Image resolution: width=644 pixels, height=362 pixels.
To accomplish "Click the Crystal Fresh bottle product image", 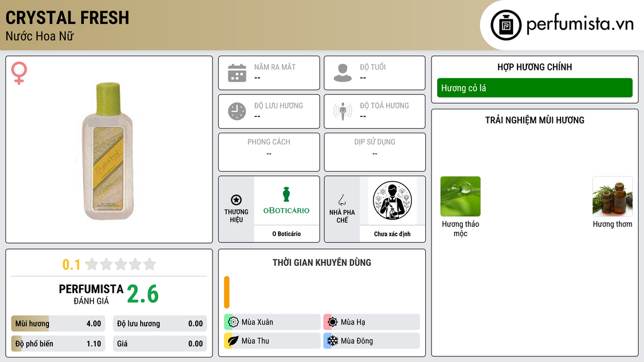I will point(108,151).
